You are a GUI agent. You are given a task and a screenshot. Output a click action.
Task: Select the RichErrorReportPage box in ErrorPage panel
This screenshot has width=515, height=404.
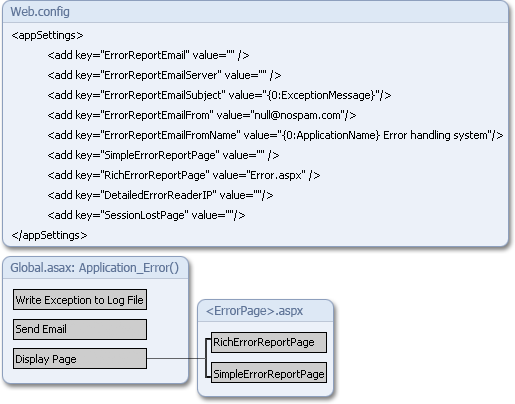(269, 342)
